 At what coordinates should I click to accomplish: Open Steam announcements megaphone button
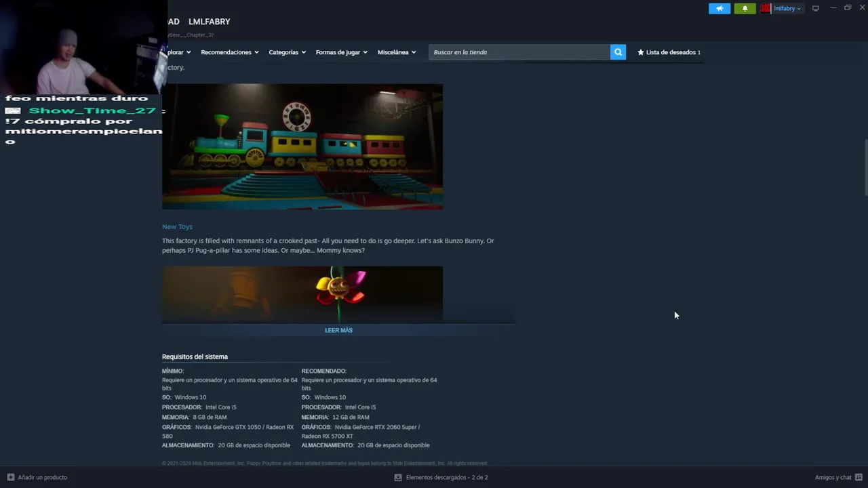coord(719,8)
